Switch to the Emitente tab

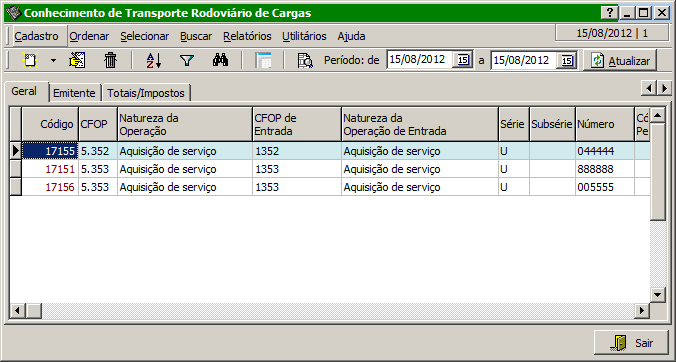click(x=74, y=93)
